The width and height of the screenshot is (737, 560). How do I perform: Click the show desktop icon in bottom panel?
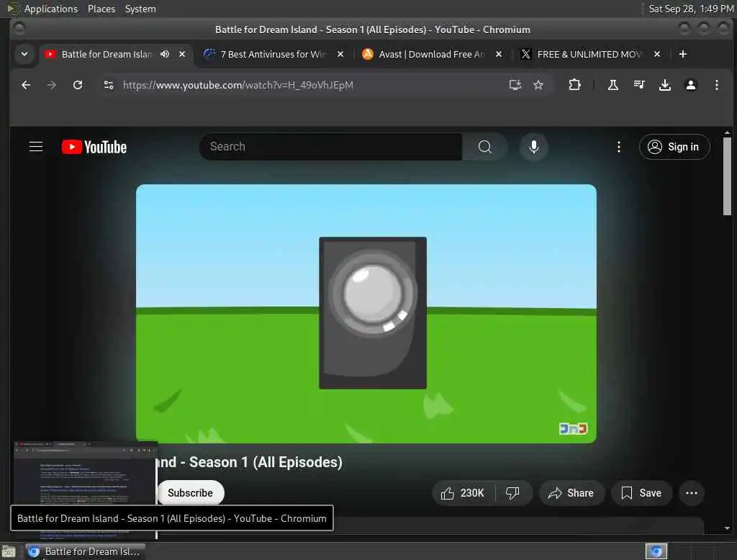[9, 551]
